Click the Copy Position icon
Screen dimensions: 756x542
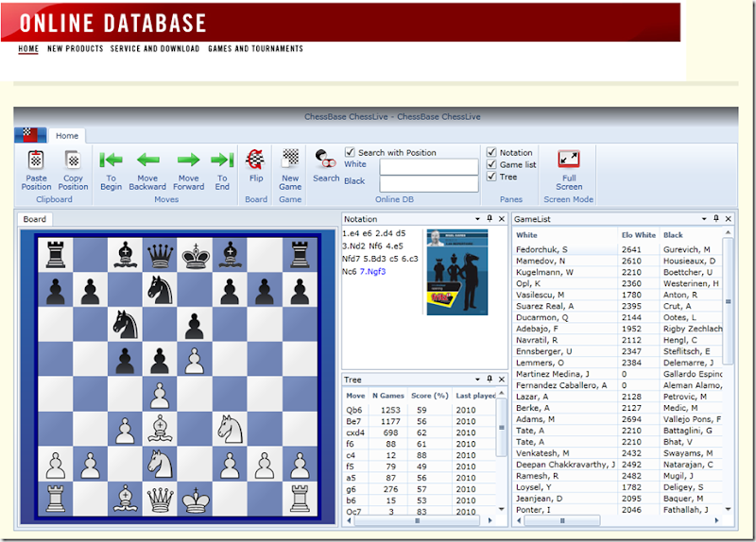click(x=73, y=161)
